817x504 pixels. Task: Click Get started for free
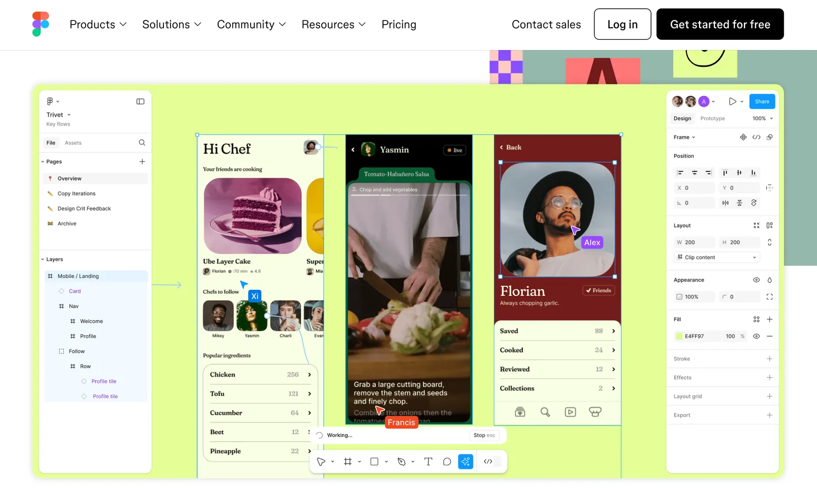point(720,24)
